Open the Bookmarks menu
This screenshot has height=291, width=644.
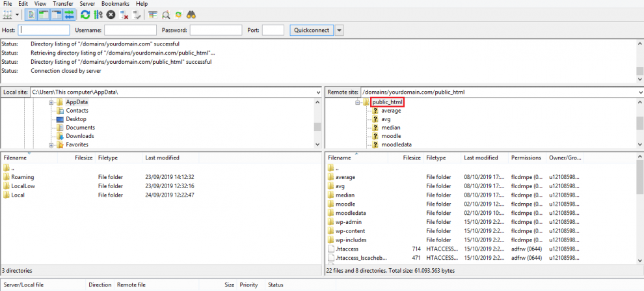pos(116,4)
